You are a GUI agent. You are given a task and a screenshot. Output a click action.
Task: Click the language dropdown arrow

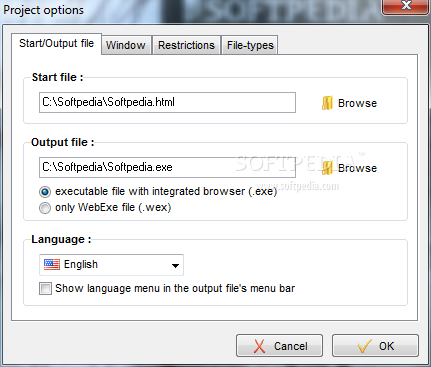click(175, 266)
